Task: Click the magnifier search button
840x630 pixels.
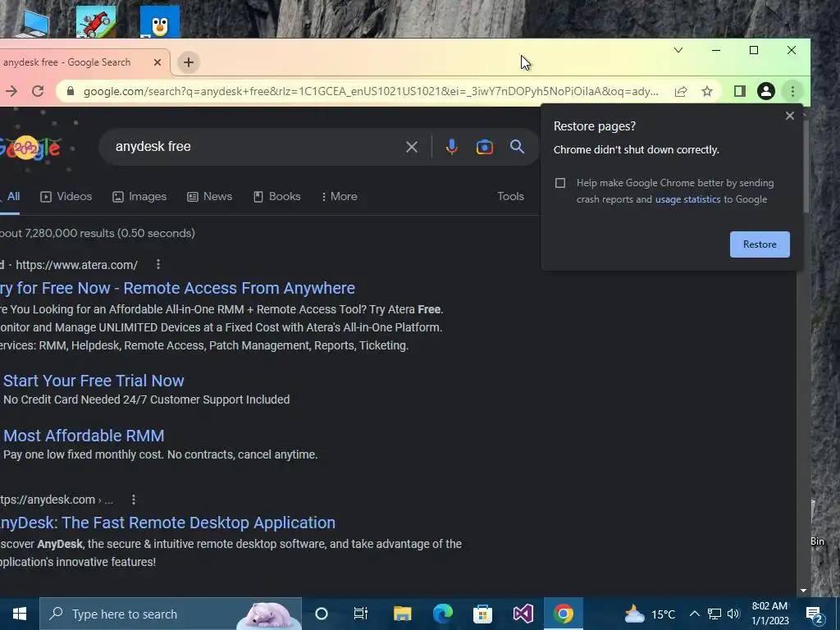Action: pyautogui.click(x=517, y=147)
